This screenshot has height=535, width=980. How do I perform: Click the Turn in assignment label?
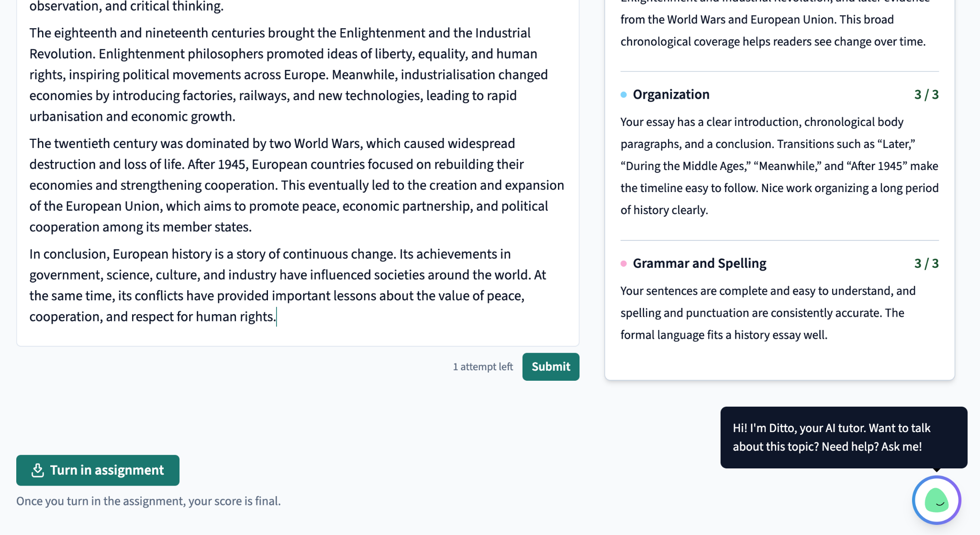(107, 470)
